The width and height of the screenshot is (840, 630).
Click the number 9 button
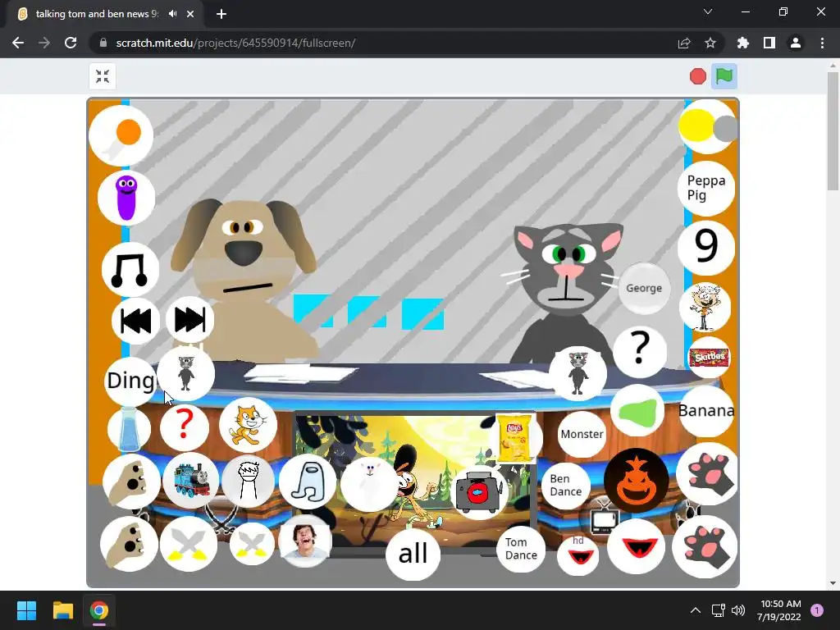click(706, 247)
